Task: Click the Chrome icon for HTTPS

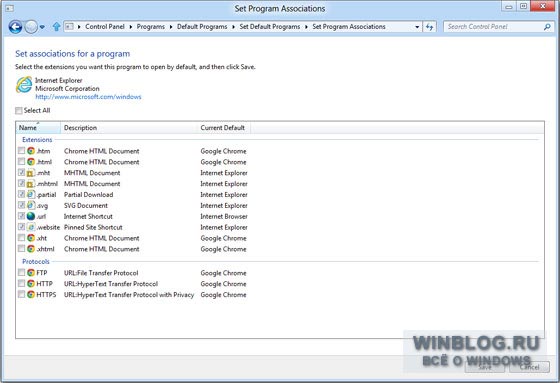Action: tap(31, 295)
